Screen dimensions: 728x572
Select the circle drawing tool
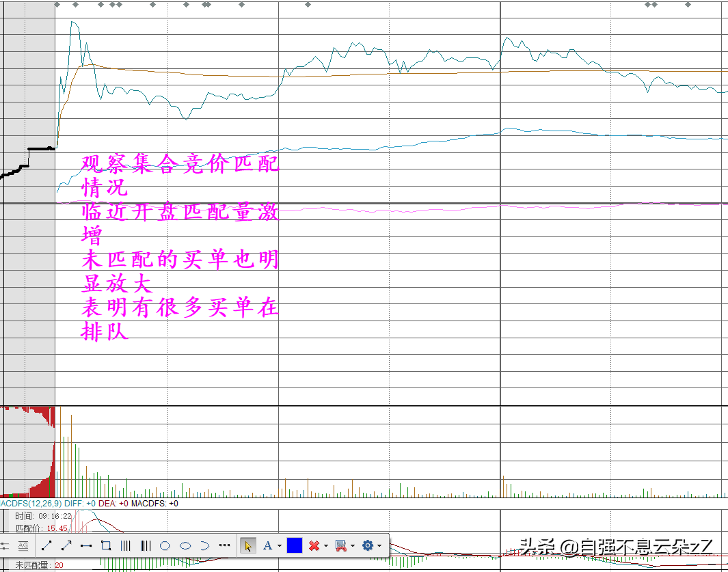coord(165,545)
